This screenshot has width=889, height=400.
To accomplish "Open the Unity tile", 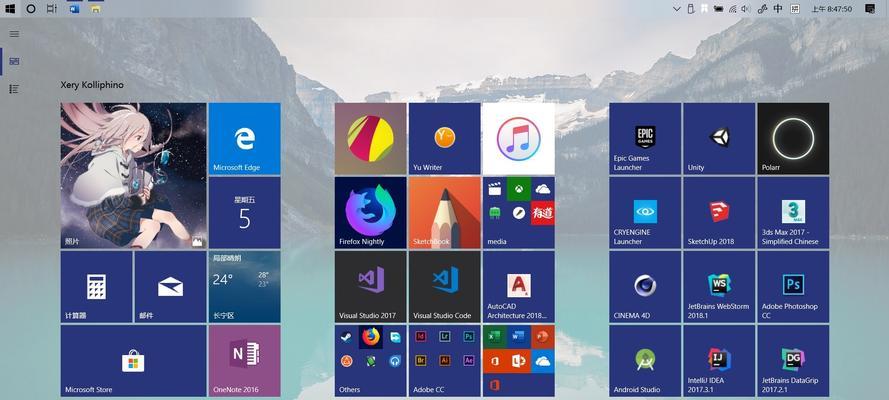I will click(719, 138).
